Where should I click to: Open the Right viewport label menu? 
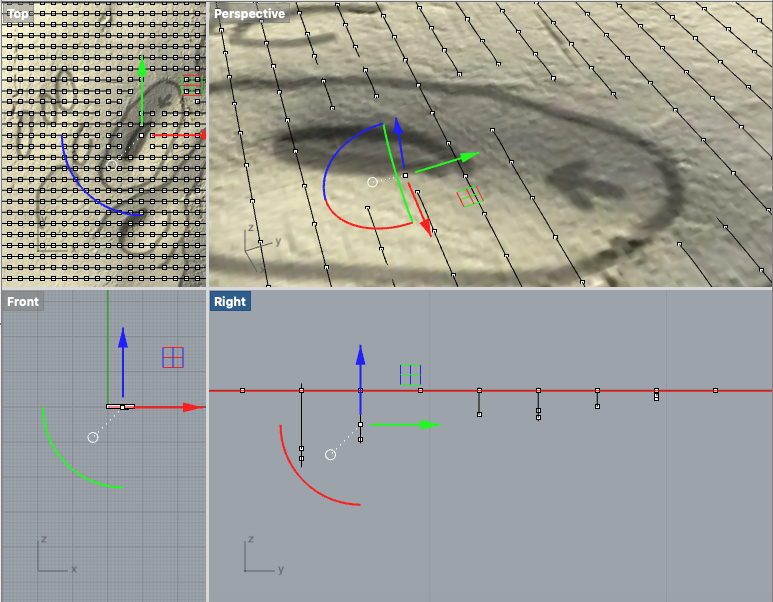coord(230,301)
